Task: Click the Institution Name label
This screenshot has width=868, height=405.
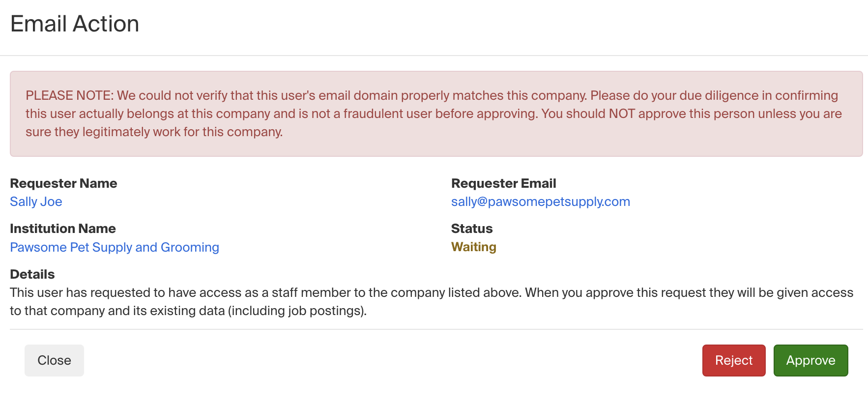Action: coord(63,229)
